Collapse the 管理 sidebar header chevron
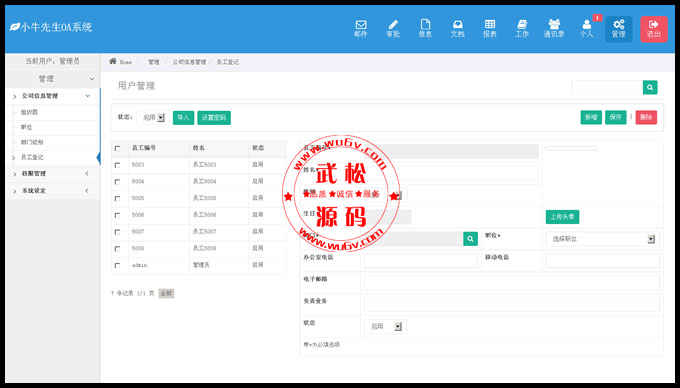This screenshot has width=680, height=388. (92, 79)
